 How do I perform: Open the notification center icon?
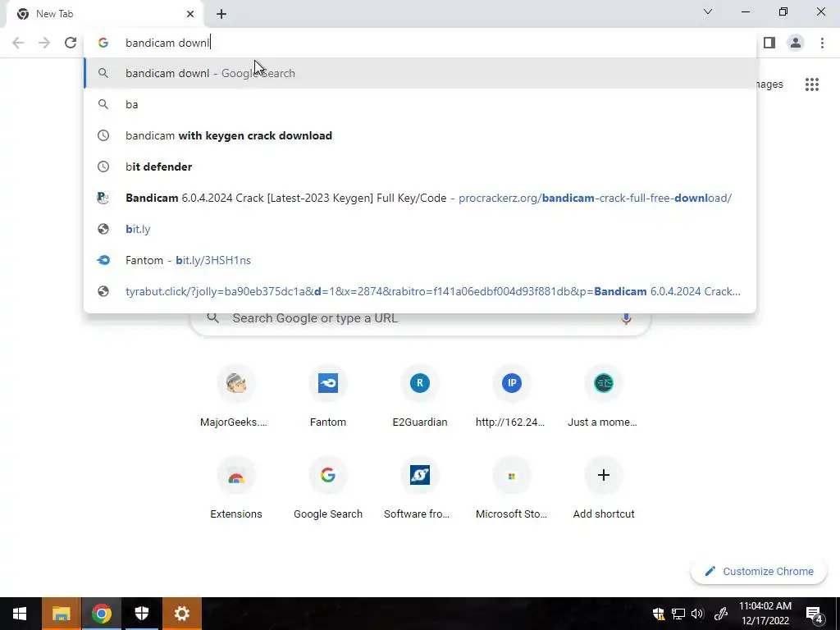[x=815, y=614]
